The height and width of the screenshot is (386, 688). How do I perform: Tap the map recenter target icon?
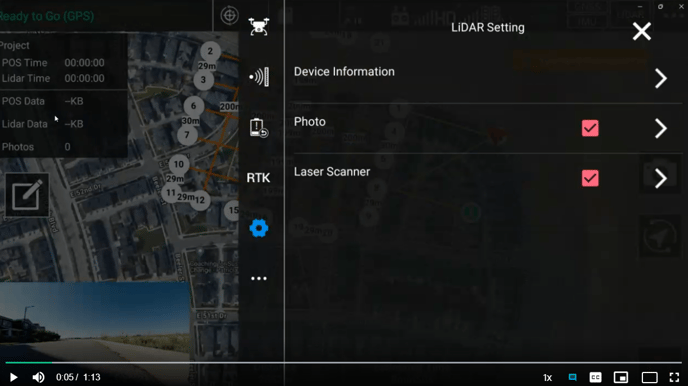pos(229,16)
